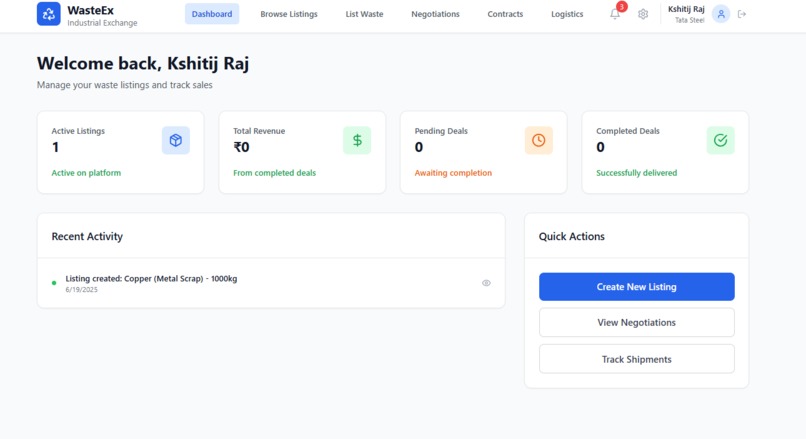The width and height of the screenshot is (806, 439).
Task: Click the Completed Deals checkmark icon
Action: click(x=721, y=140)
